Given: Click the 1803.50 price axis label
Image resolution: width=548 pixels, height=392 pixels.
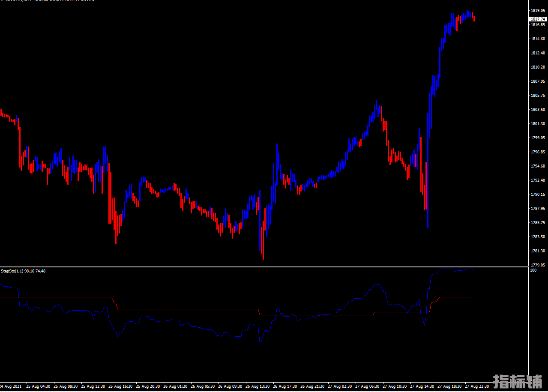Looking at the screenshot, I should pos(537,110).
